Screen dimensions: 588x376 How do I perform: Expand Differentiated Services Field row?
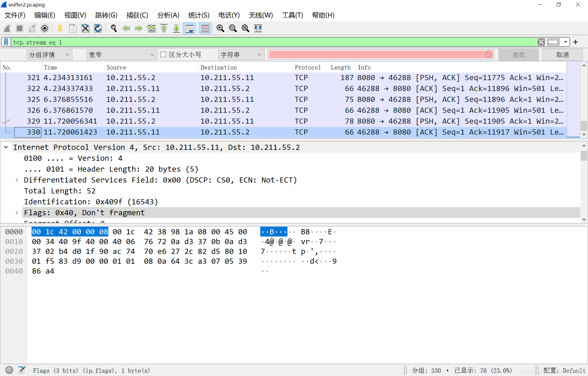point(17,180)
